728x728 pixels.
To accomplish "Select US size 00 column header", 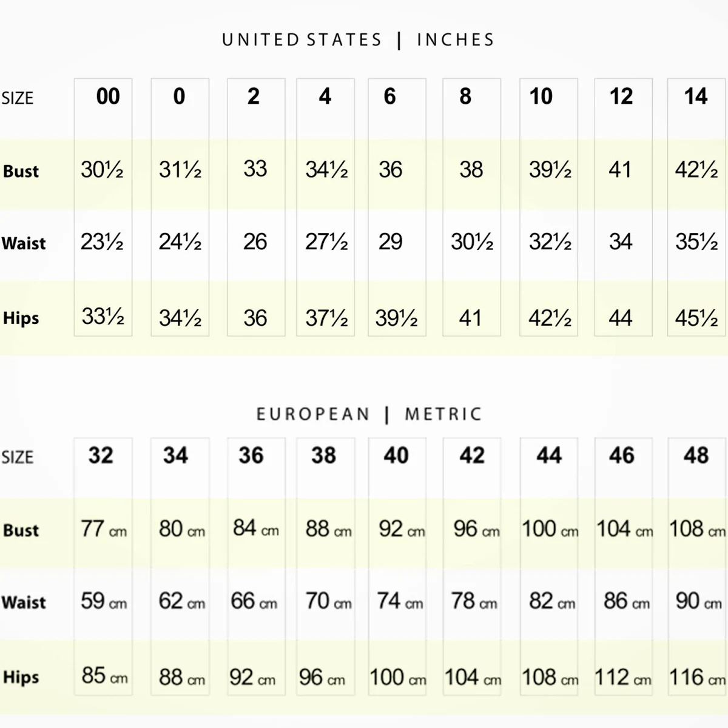I will pyautogui.click(x=108, y=96).
